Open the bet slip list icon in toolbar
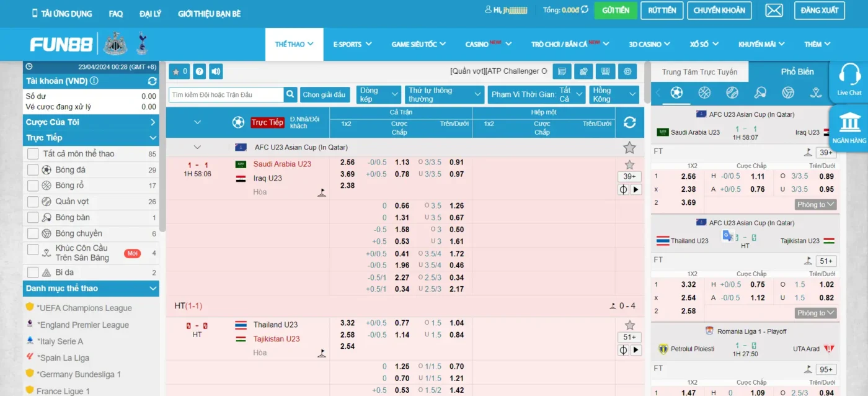The width and height of the screenshot is (868, 396). pos(561,71)
